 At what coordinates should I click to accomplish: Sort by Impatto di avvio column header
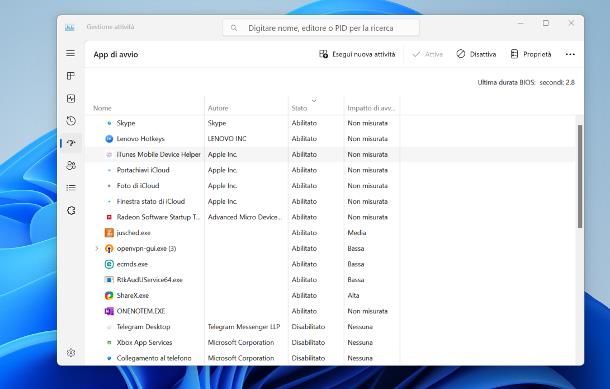371,108
